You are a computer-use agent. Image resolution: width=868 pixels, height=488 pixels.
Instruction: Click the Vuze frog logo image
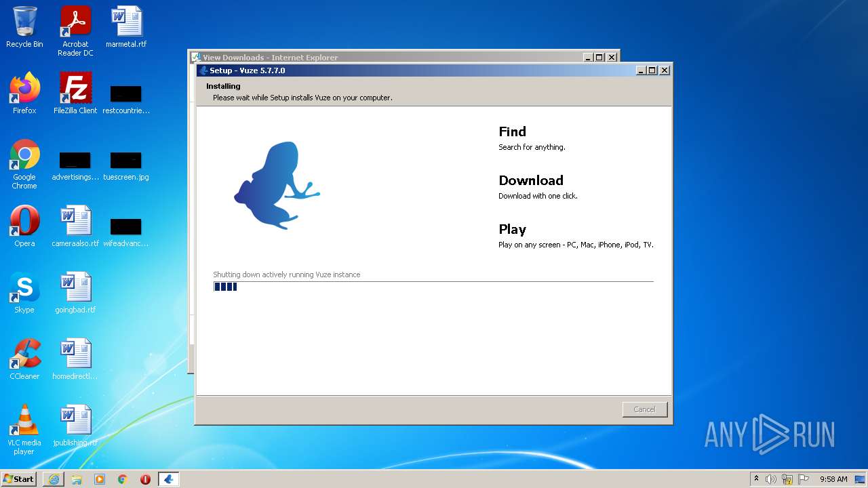(277, 185)
